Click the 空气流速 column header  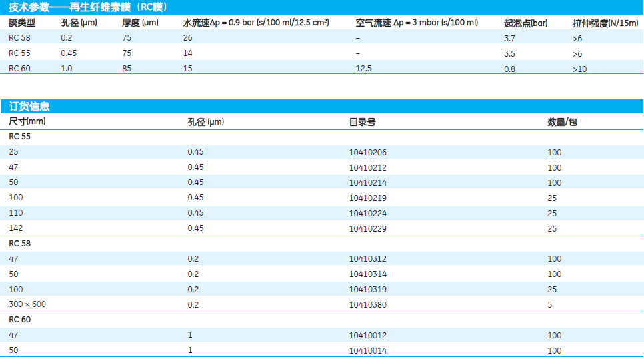point(417,23)
